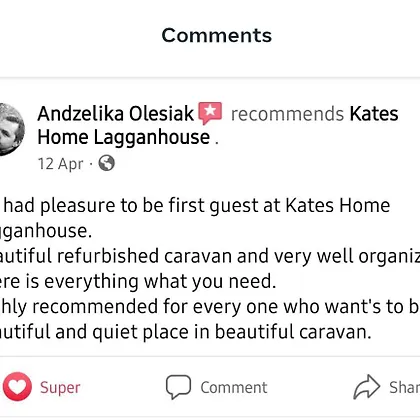The image size is (420, 420).
Task: Select the Home Lagganhouse page name
Action: [x=124, y=137]
